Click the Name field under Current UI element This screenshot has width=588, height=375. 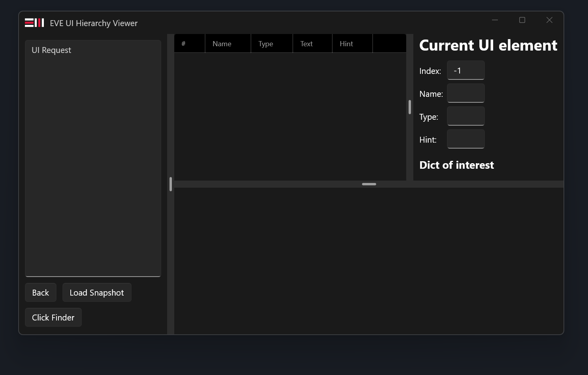click(x=465, y=93)
